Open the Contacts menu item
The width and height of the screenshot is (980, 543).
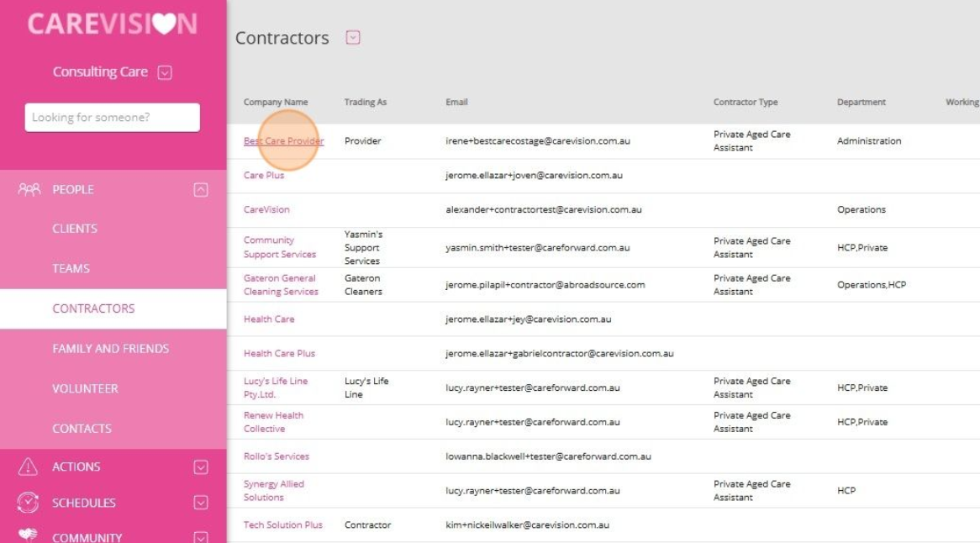pos(82,429)
